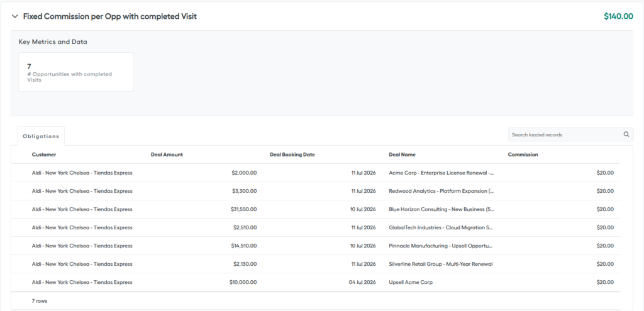Click the Key Metrics and Data heading
644x311 pixels.
click(x=53, y=42)
